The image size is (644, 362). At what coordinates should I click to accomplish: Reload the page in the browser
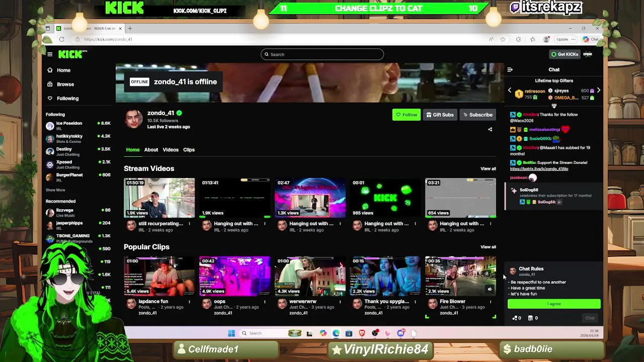coord(61,39)
